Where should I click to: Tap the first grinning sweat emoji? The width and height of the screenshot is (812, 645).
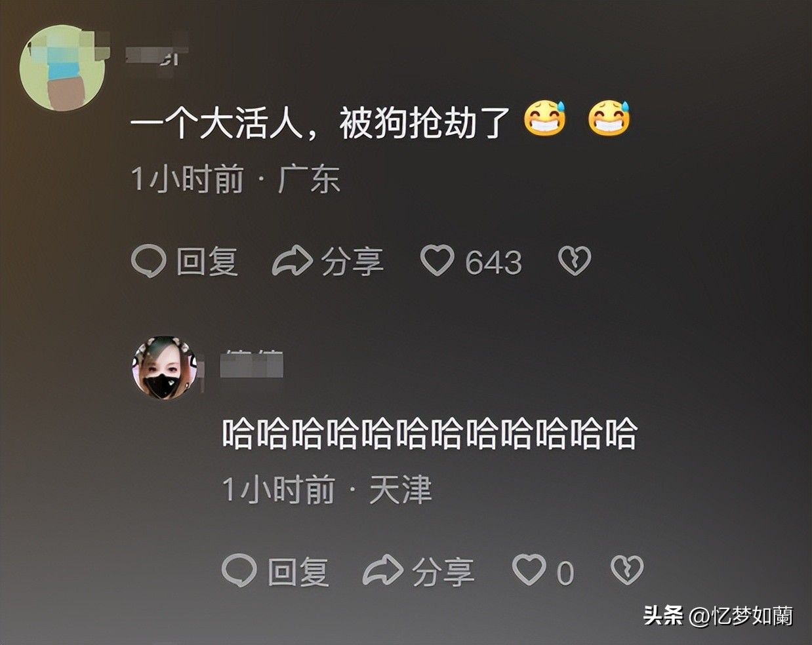point(545,119)
